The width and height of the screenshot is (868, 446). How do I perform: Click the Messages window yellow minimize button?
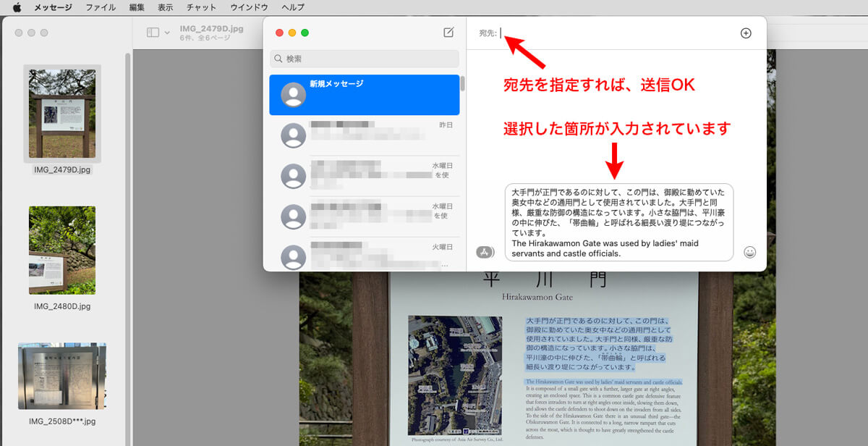pos(292,33)
